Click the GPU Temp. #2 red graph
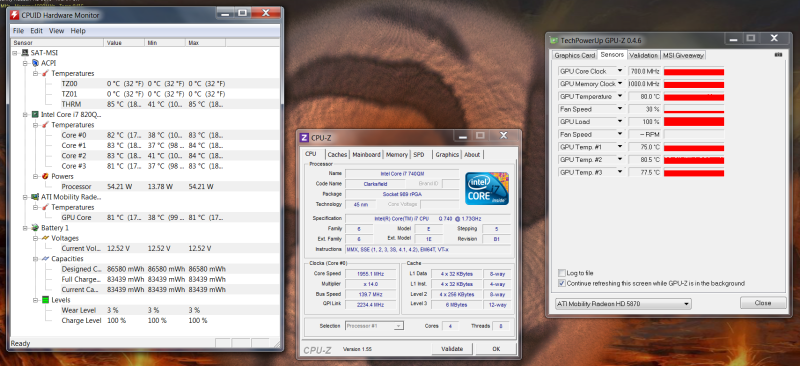The height and width of the screenshot is (366, 800). click(x=694, y=160)
